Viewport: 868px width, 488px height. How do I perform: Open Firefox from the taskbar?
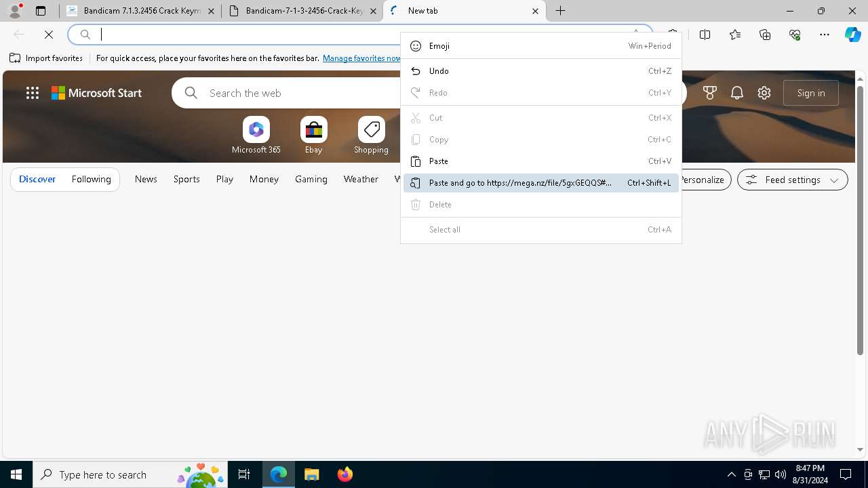[344, 474]
